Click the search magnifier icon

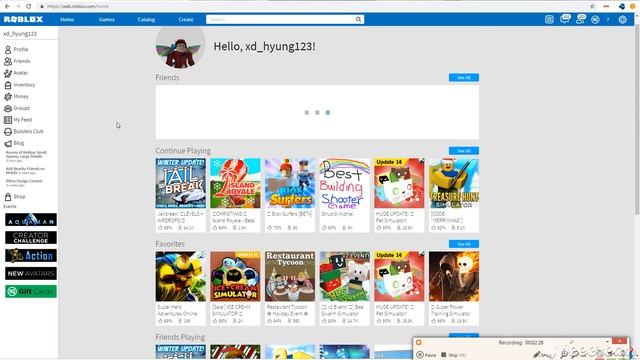[358, 19]
